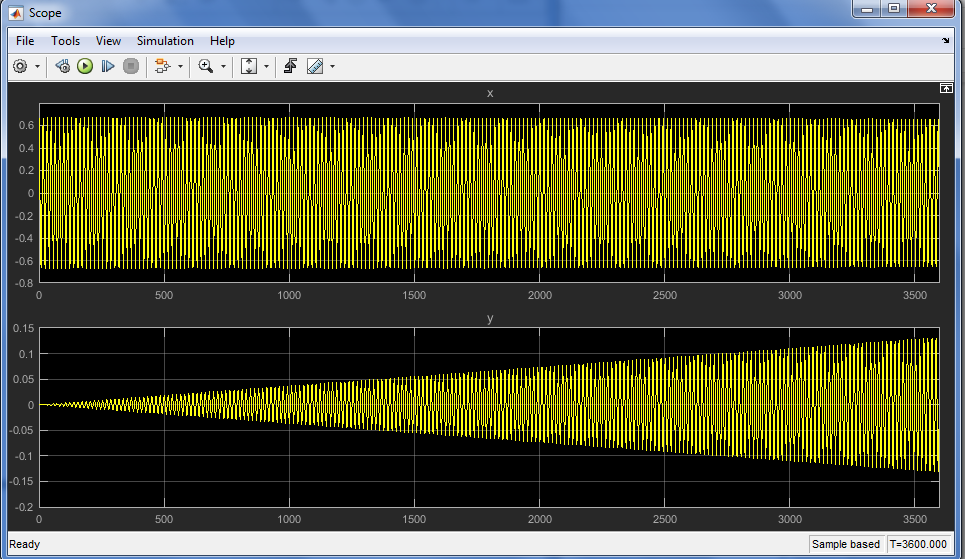This screenshot has height=559, width=965.
Task: Expand the dropdown beside the Highlight block icon
Action: 180,66
